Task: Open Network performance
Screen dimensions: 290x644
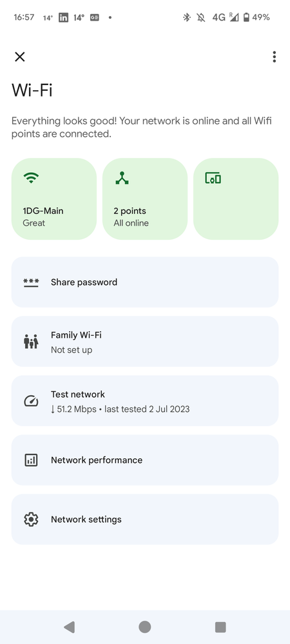Action: (145, 460)
